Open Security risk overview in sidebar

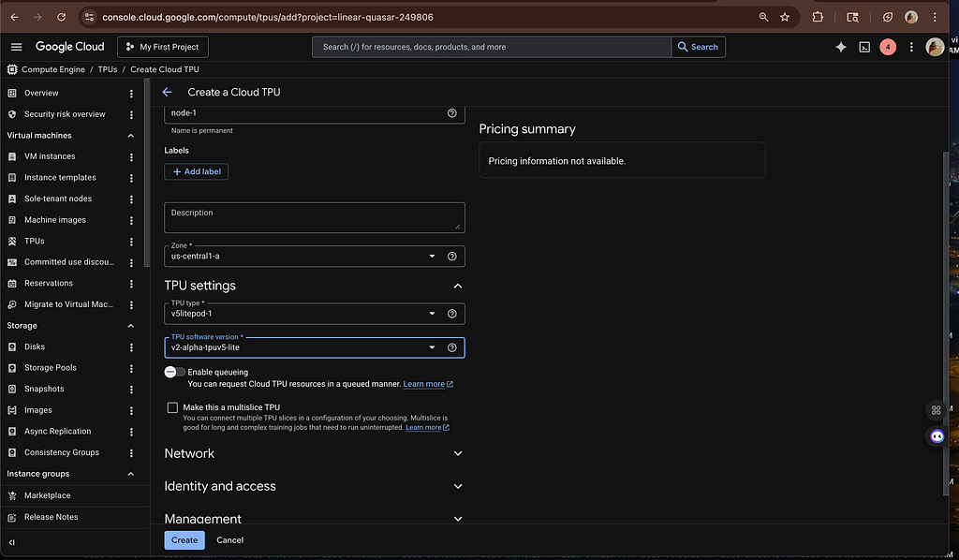65,114
